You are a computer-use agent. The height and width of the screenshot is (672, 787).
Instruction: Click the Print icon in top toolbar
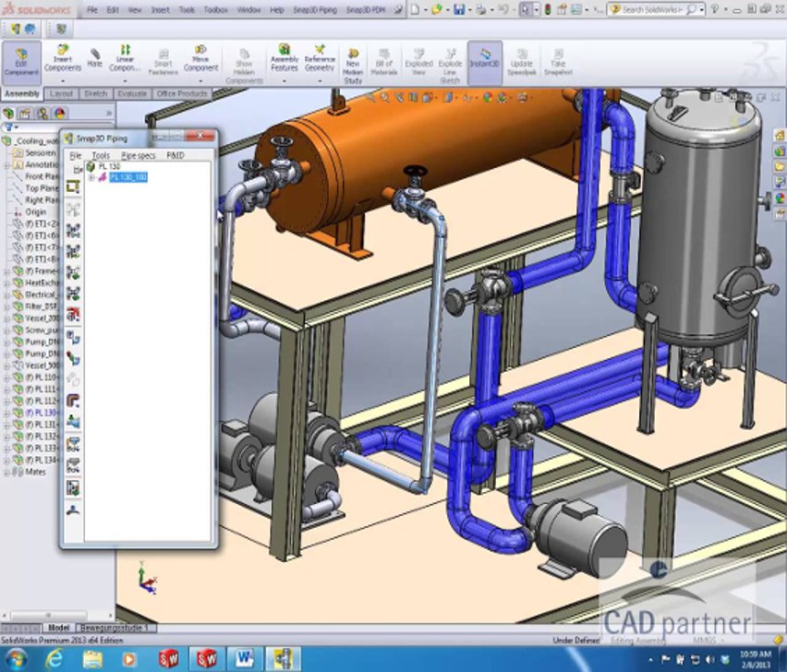pyautogui.click(x=481, y=9)
